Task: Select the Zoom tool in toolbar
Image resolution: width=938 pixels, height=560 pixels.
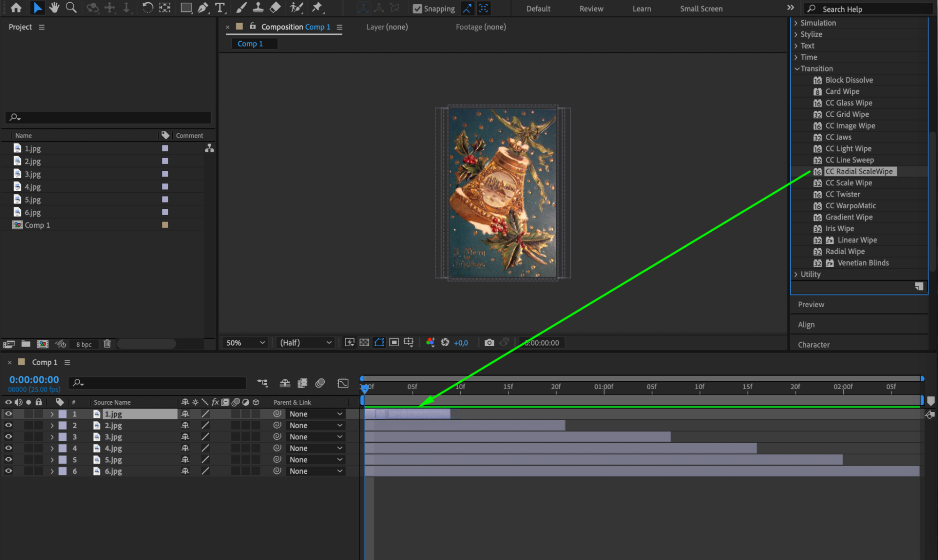Action: coord(71,8)
